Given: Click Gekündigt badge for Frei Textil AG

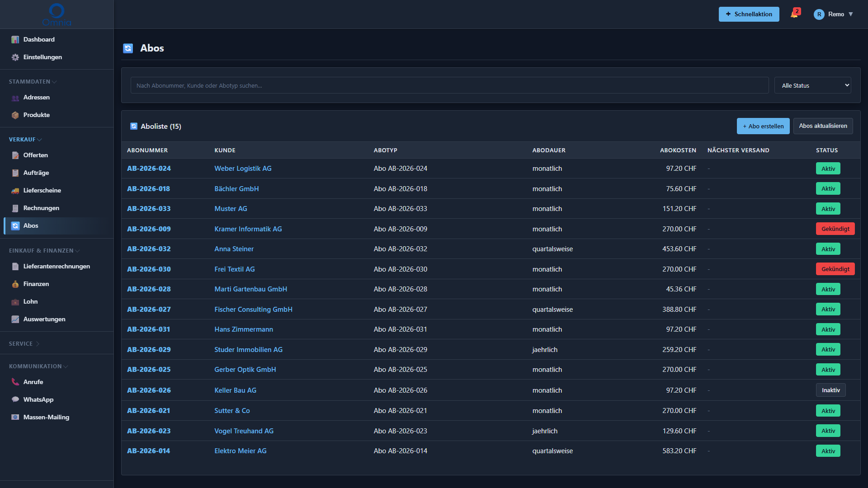Looking at the screenshot, I should [x=835, y=269].
